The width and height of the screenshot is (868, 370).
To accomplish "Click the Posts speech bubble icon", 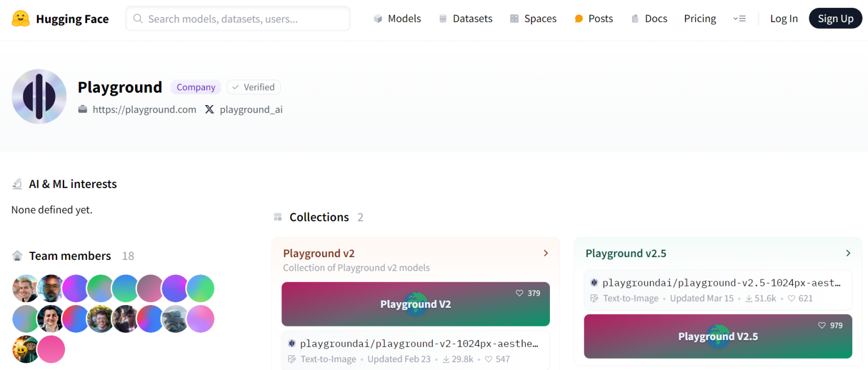I will tap(578, 18).
